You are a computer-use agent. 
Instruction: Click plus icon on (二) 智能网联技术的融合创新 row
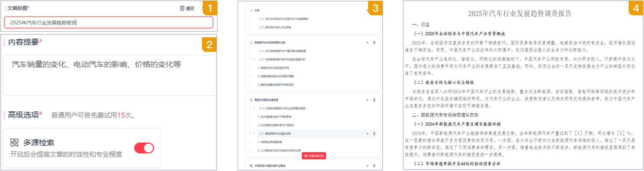367,134
